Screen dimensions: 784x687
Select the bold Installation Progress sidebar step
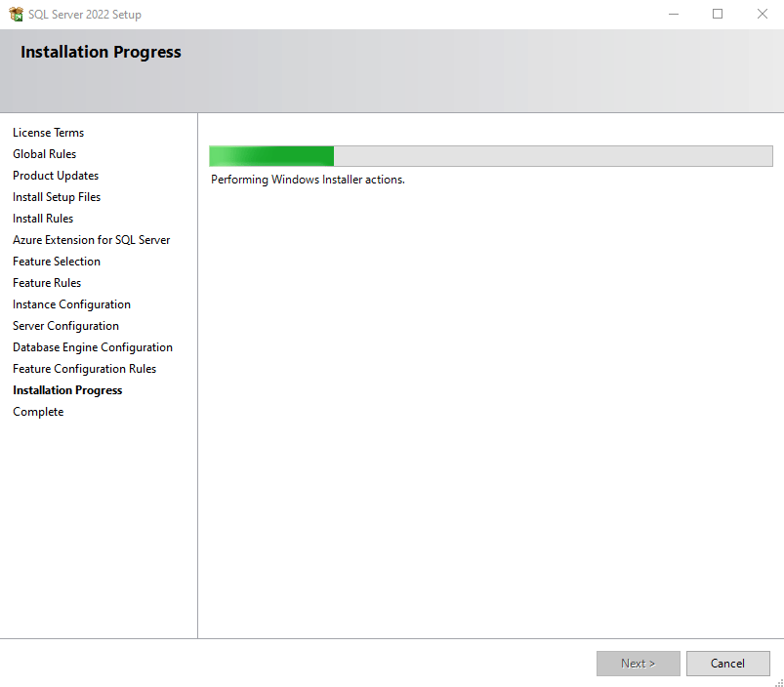[x=67, y=390]
